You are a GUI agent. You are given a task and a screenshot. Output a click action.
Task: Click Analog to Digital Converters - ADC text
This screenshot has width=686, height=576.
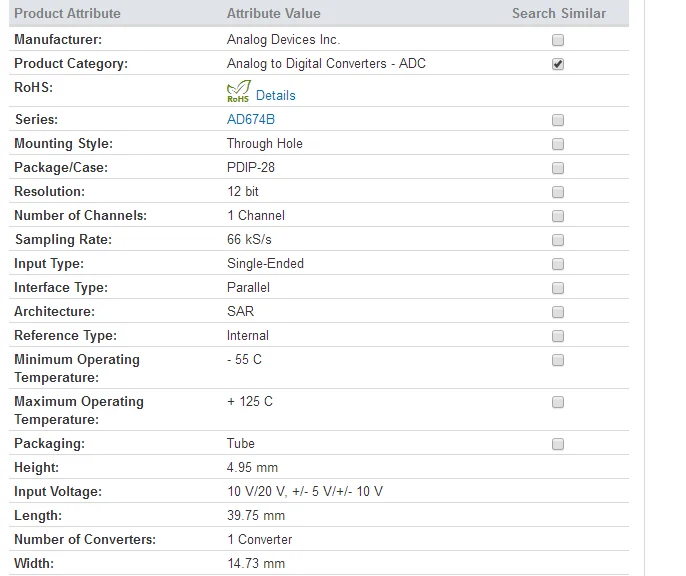pos(326,63)
